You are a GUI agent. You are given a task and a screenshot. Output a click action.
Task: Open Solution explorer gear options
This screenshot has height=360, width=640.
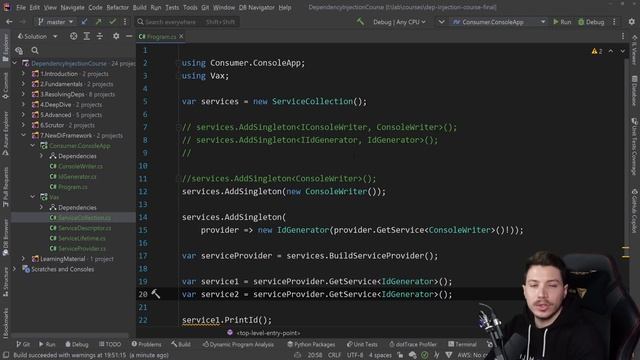point(116,36)
